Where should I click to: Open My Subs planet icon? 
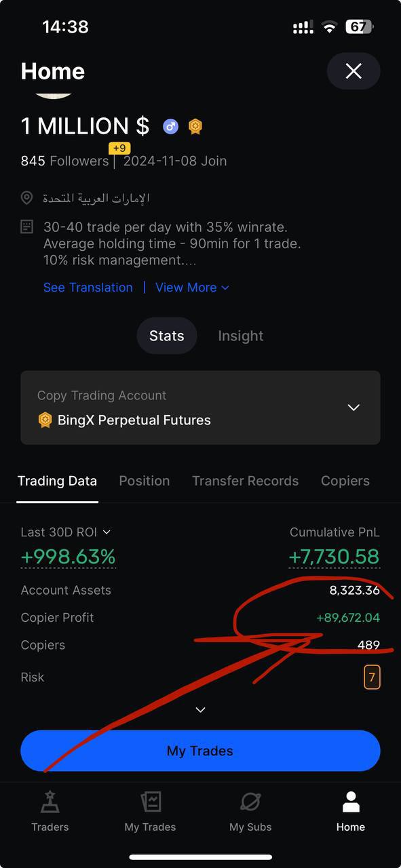250,803
